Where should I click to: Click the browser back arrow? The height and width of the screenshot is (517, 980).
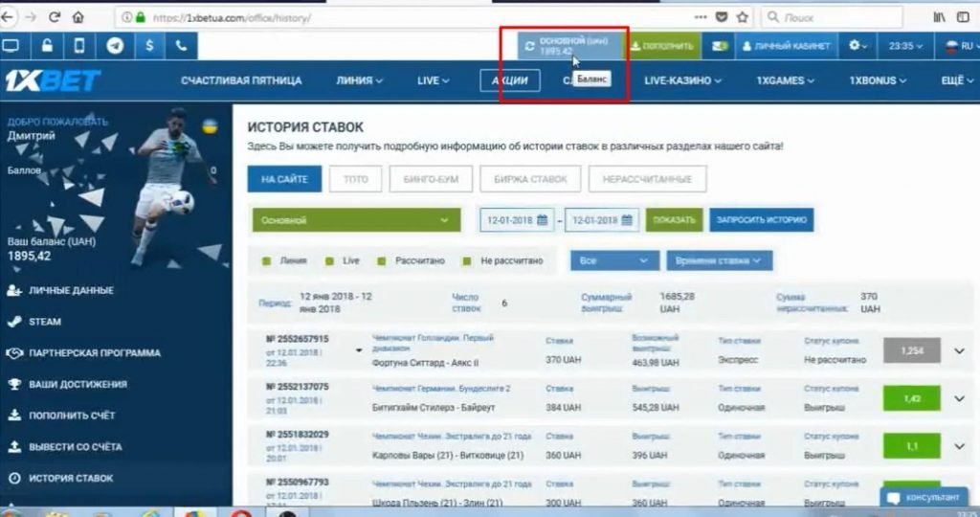[x=8, y=17]
